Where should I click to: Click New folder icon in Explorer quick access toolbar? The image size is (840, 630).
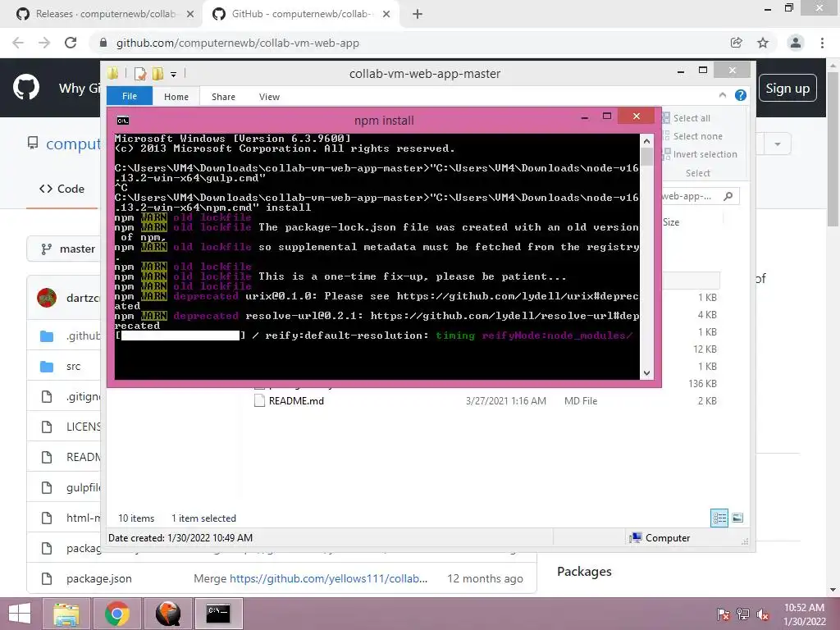157,74
